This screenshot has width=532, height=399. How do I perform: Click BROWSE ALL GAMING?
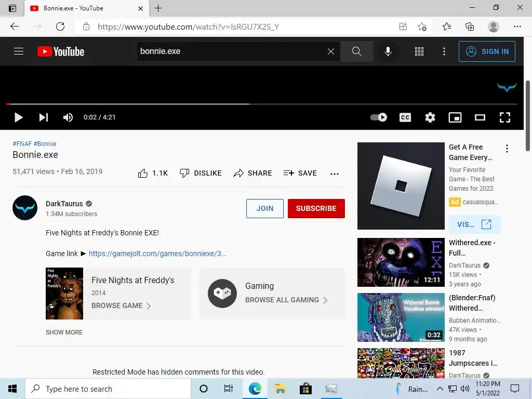tap(286, 300)
